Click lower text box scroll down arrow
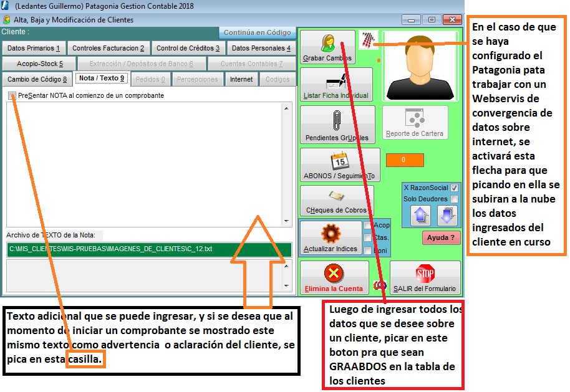Viewport: 570px width, 392px height. [x=286, y=286]
